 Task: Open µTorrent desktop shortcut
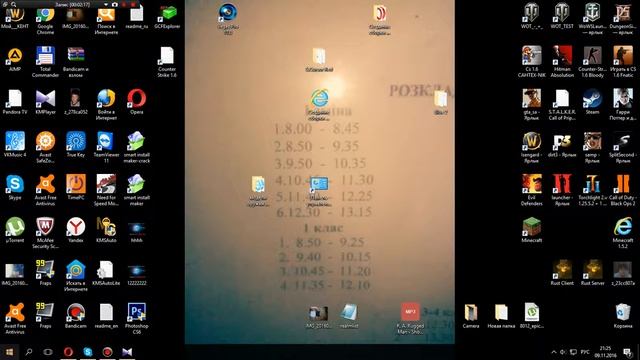pos(15,230)
